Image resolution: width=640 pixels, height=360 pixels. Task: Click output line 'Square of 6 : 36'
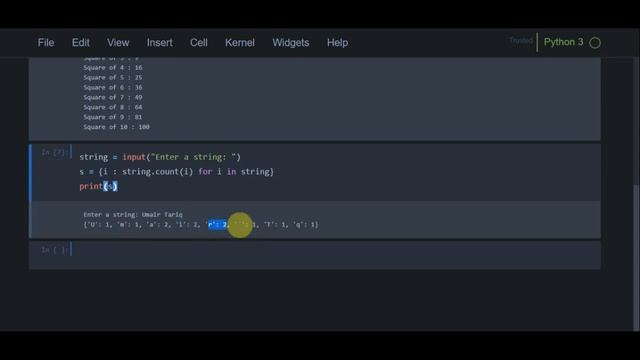[113, 87]
